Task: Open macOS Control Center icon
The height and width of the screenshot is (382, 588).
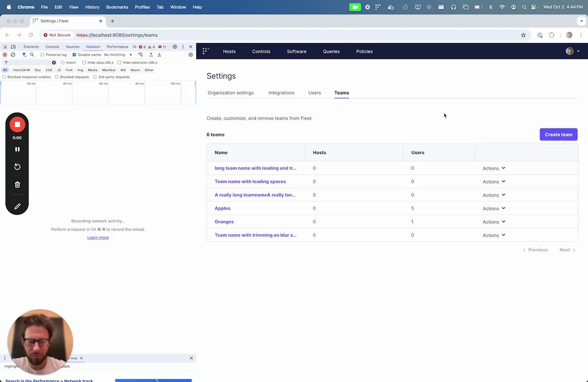Action: 534,7
